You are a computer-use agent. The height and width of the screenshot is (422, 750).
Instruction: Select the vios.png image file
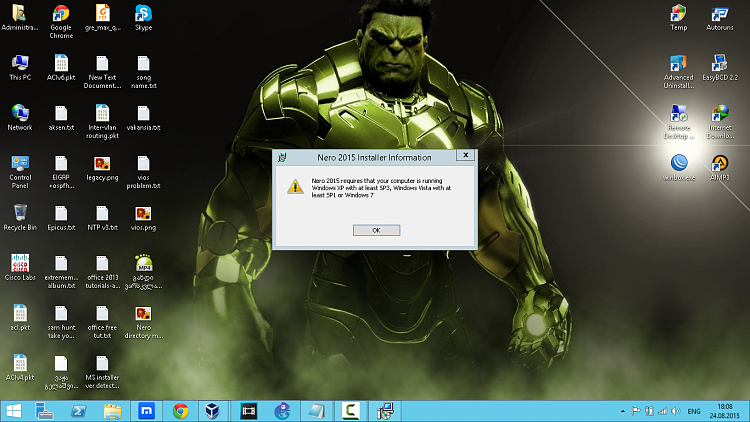click(x=143, y=218)
